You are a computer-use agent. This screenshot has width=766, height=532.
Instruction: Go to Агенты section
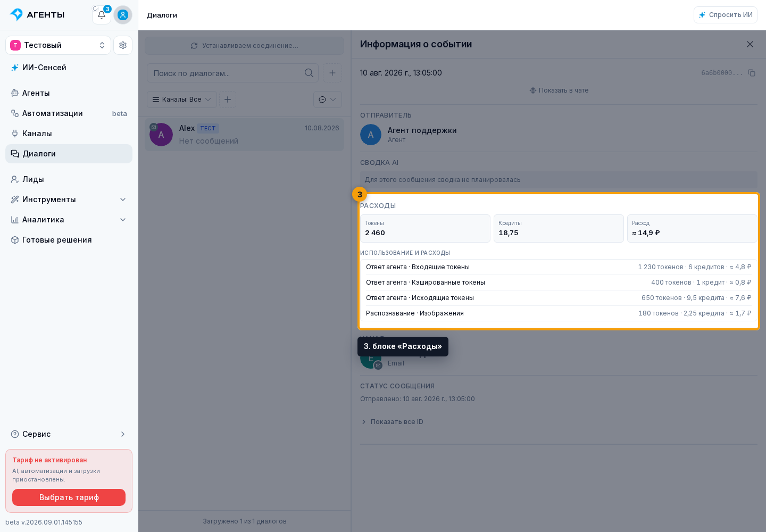[x=69, y=93]
